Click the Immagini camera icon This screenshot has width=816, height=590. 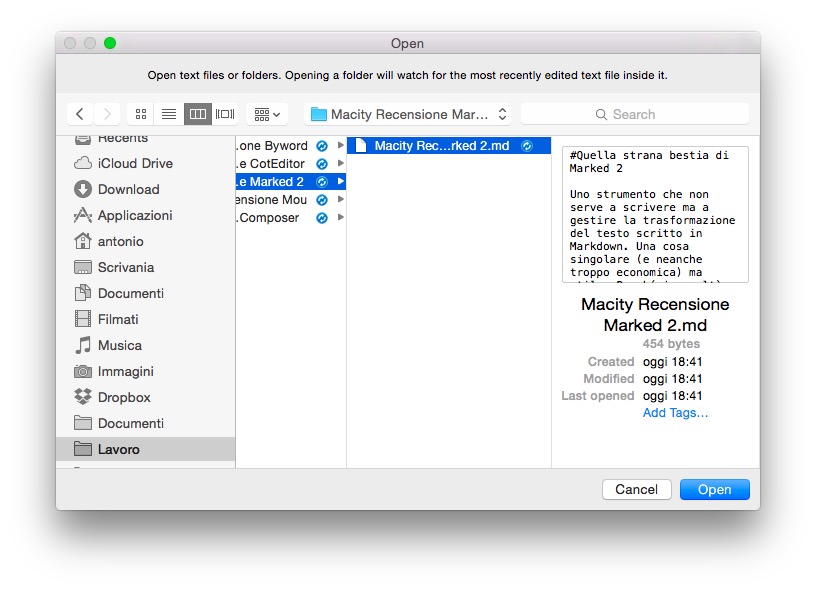coord(83,371)
